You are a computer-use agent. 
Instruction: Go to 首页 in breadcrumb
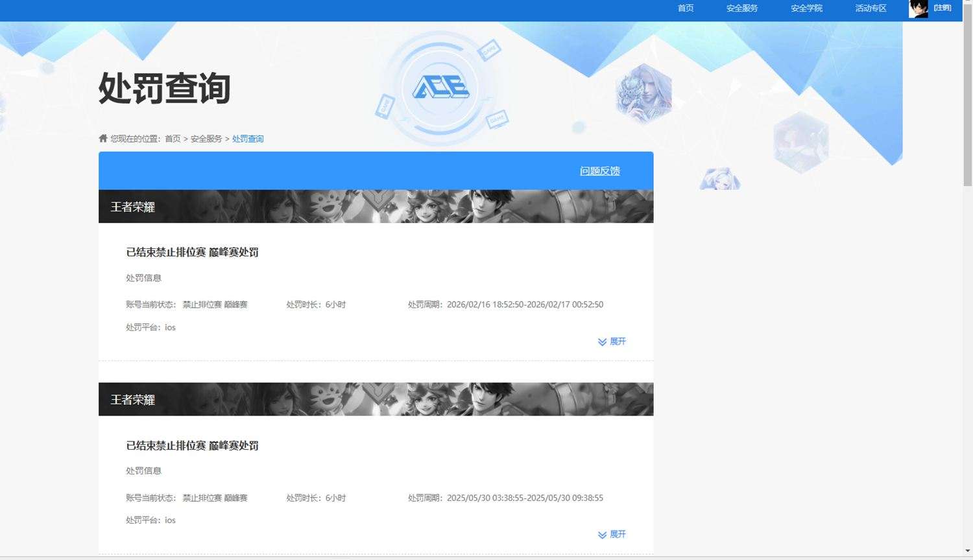tap(173, 139)
